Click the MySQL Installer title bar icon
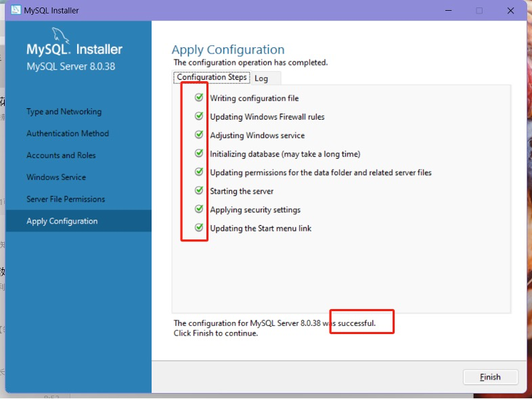 [15, 10]
